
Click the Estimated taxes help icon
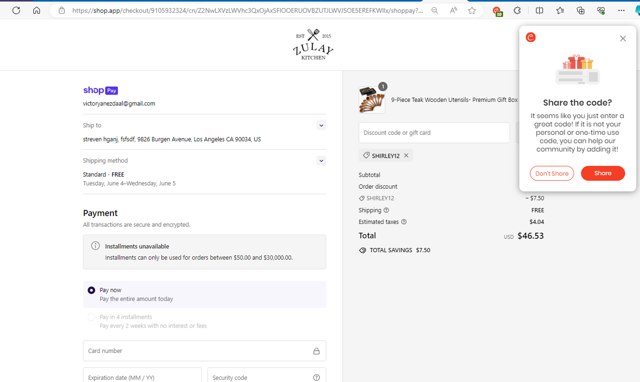click(404, 222)
